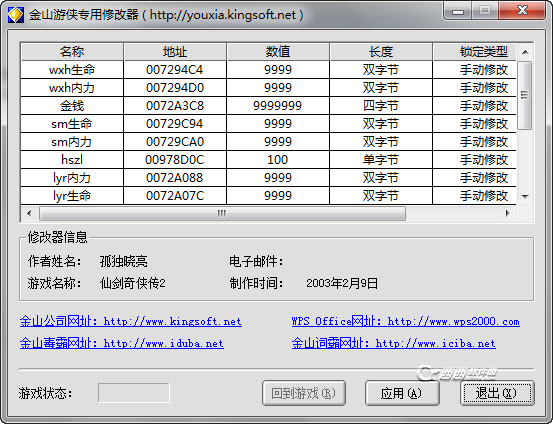Select the lyr生命 name cell

click(72, 195)
